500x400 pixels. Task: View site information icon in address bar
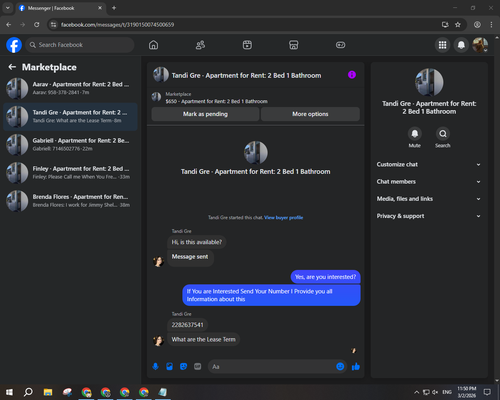pos(53,25)
